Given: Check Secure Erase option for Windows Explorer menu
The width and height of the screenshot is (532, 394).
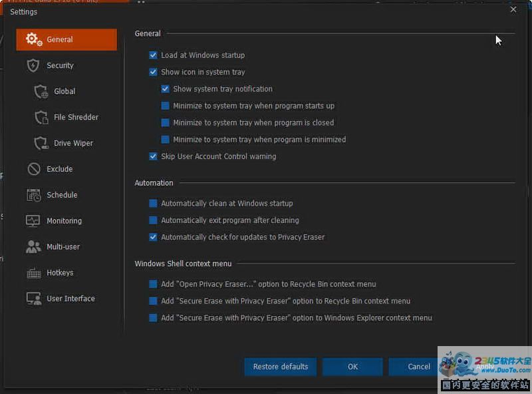Looking at the screenshot, I should point(153,318).
